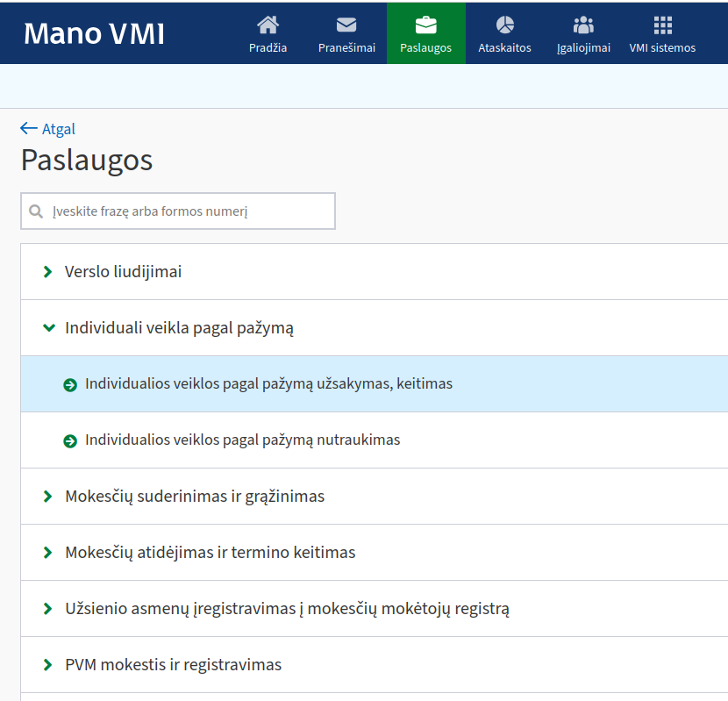The image size is (728, 701).
Task: Click the Mano VMI logo
Action: coord(94,33)
